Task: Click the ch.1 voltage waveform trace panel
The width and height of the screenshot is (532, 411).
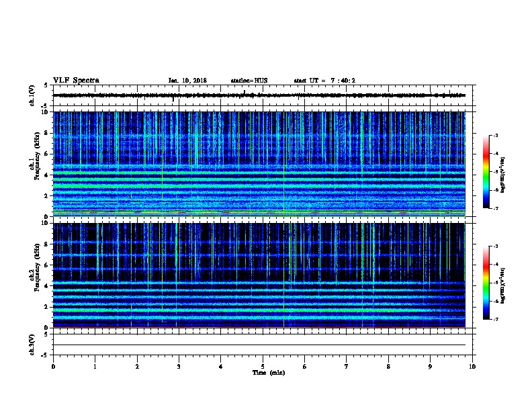Action: [x=263, y=95]
